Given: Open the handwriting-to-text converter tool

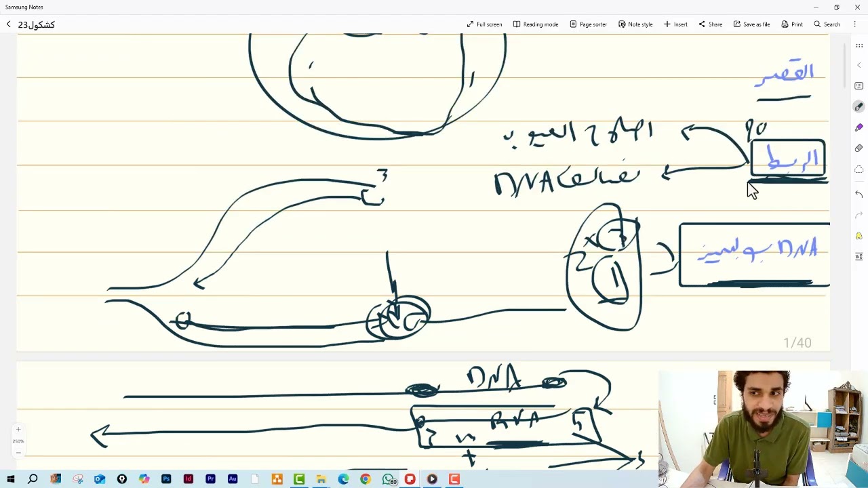Looking at the screenshot, I should 859,256.
